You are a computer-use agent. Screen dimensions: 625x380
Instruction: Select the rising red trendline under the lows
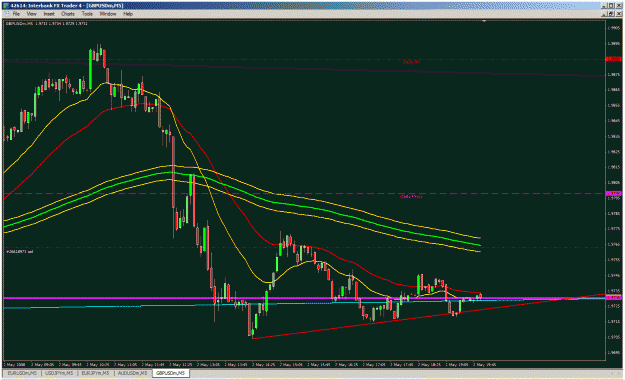pyautogui.click(x=428, y=317)
